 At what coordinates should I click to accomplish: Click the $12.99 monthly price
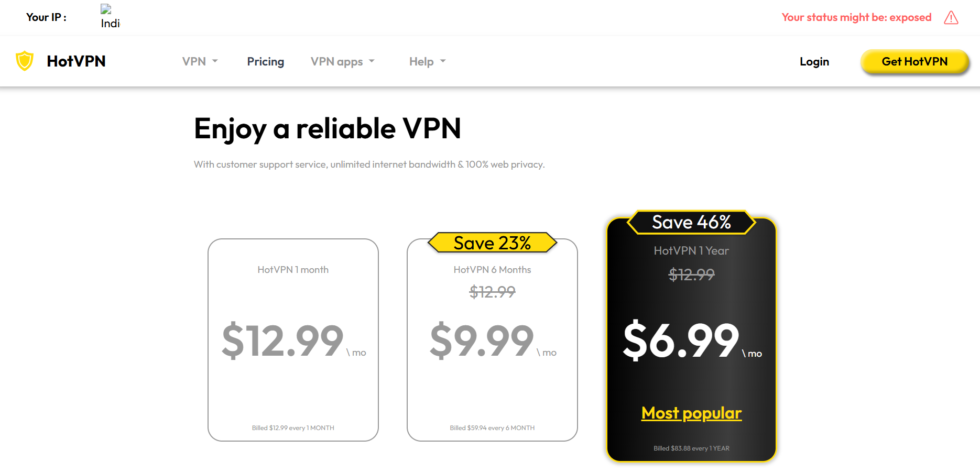pos(293,341)
